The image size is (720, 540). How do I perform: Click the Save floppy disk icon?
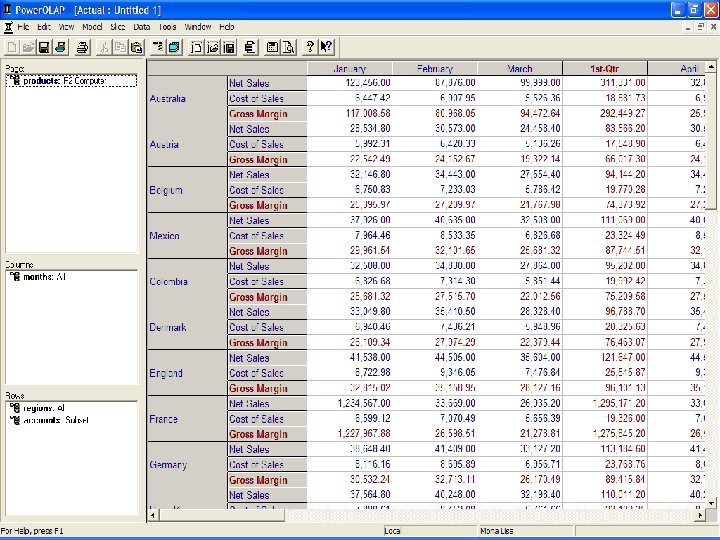[44, 47]
